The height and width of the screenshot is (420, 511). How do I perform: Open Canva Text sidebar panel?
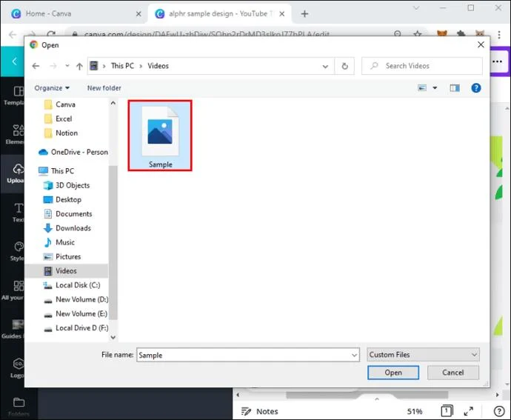(17, 213)
